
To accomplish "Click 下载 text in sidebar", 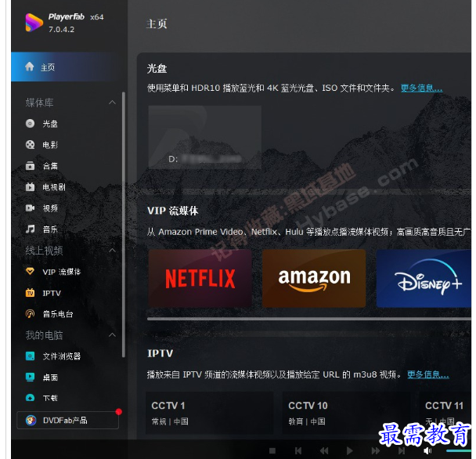I will click(50, 398).
